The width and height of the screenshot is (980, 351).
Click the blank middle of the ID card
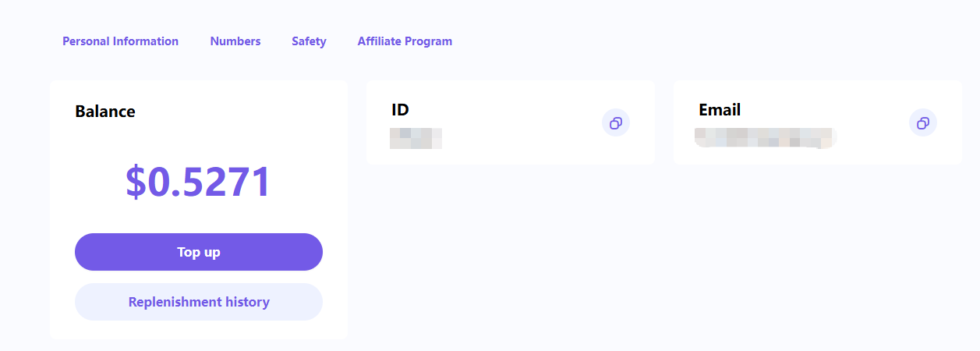[515, 122]
